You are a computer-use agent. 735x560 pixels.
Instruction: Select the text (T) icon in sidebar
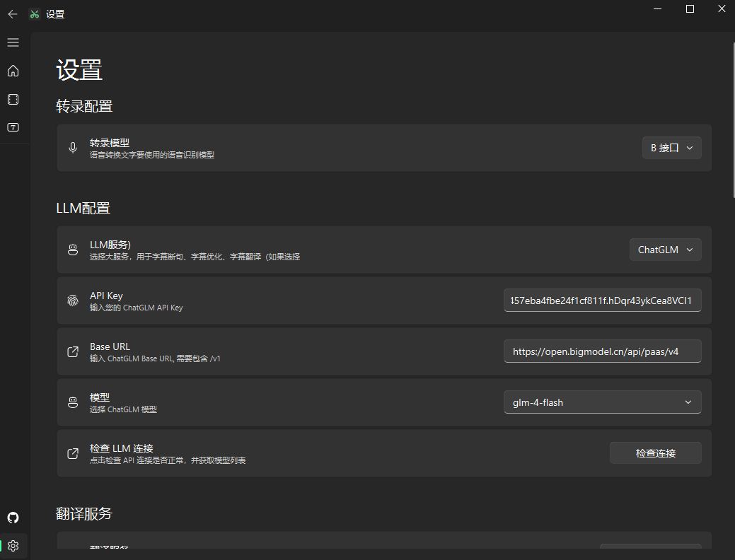[x=12, y=127]
